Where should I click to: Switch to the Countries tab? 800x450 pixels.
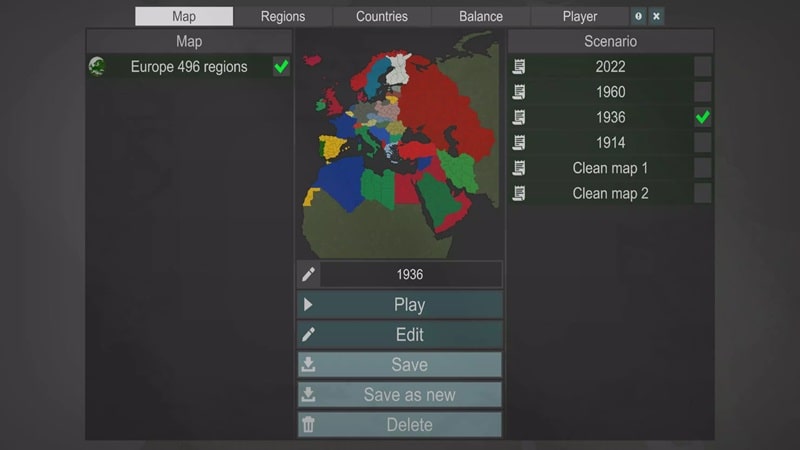pos(382,17)
